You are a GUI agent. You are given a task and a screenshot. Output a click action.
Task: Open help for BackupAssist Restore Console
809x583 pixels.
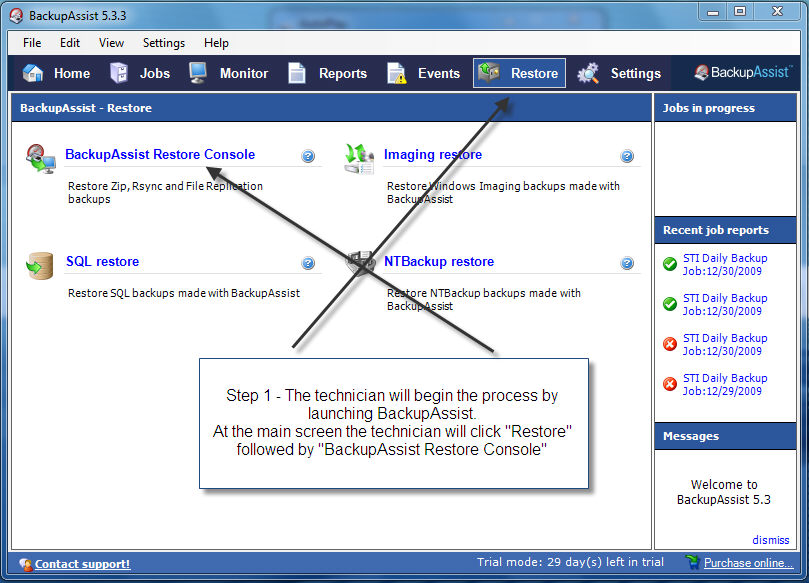(x=308, y=156)
